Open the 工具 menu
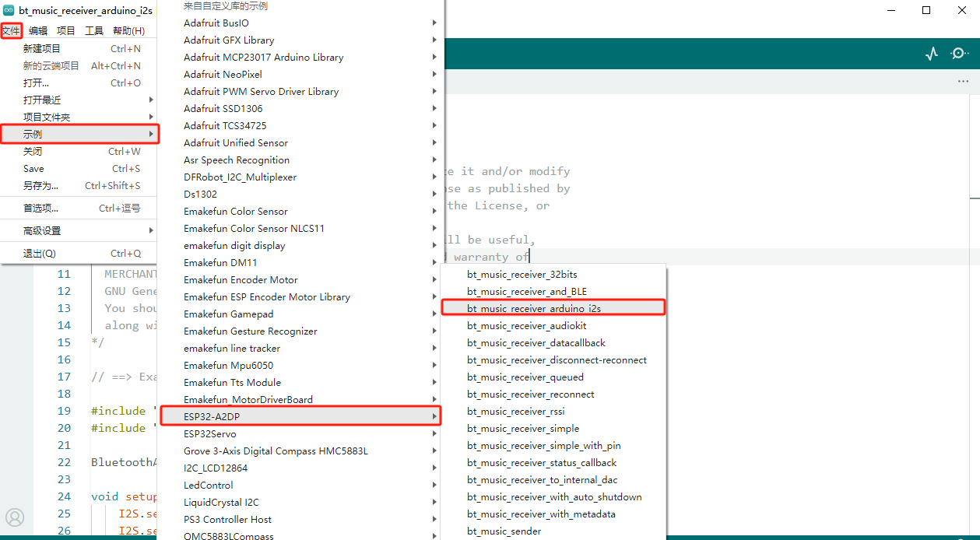The width and height of the screenshot is (980, 540). pyautogui.click(x=94, y=30)
